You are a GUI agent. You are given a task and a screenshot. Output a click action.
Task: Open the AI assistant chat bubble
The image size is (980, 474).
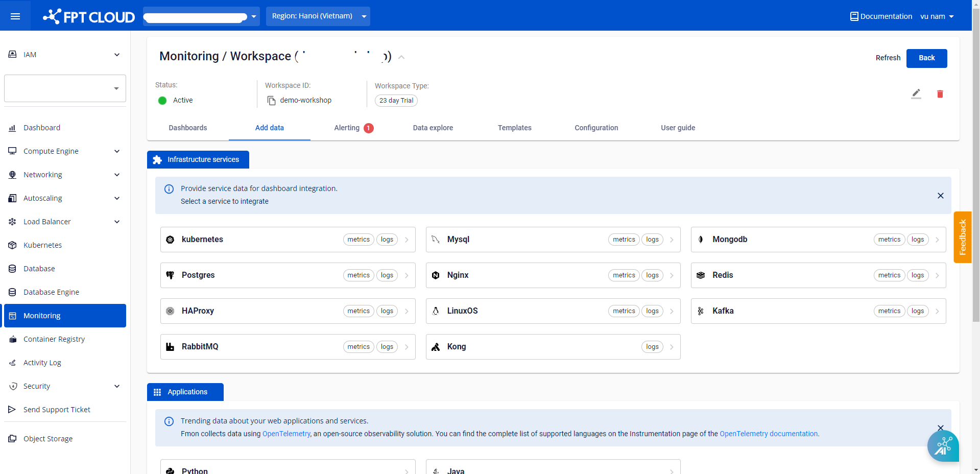coord(943,446)
